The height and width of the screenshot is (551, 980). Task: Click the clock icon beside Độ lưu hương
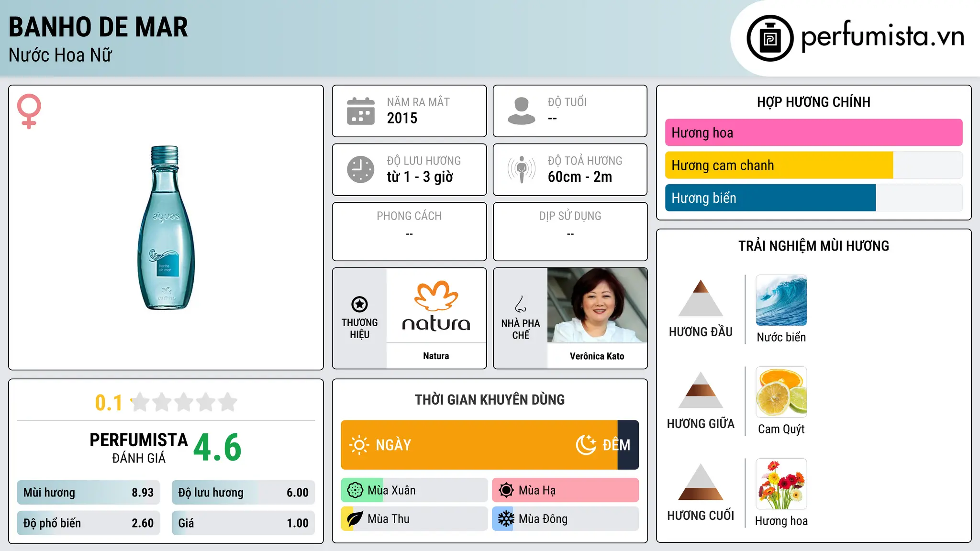361,169
